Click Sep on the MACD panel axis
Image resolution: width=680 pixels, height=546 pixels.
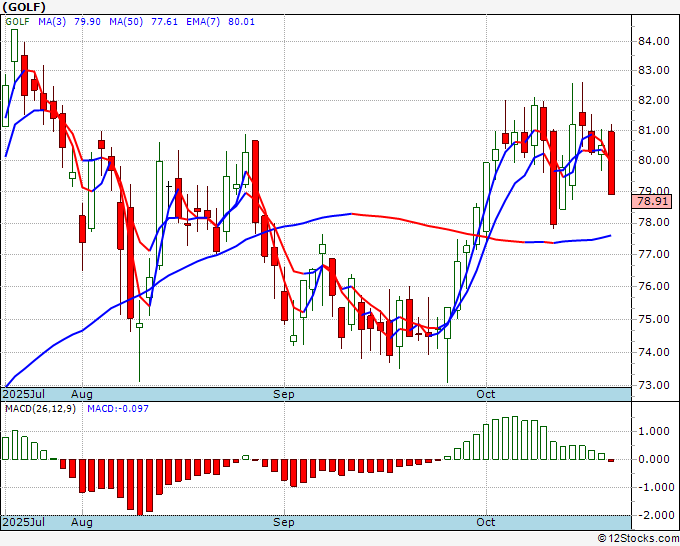[x=284, y=522]
